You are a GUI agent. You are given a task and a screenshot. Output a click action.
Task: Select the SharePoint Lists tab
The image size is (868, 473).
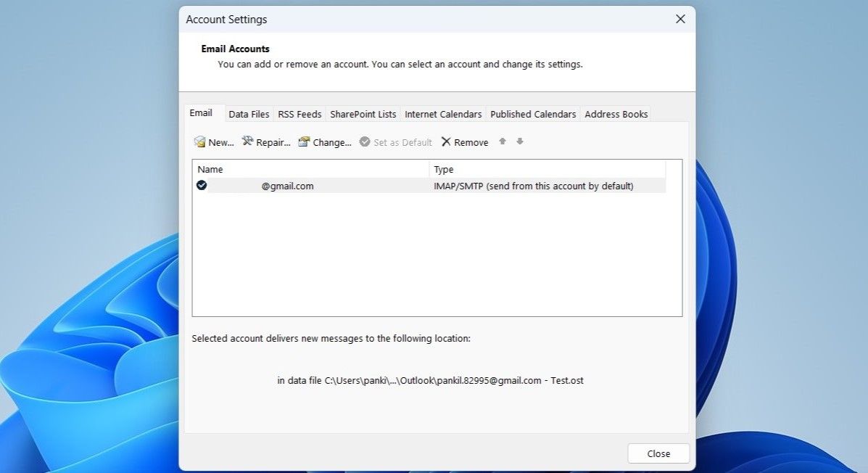tap(363, 114)
